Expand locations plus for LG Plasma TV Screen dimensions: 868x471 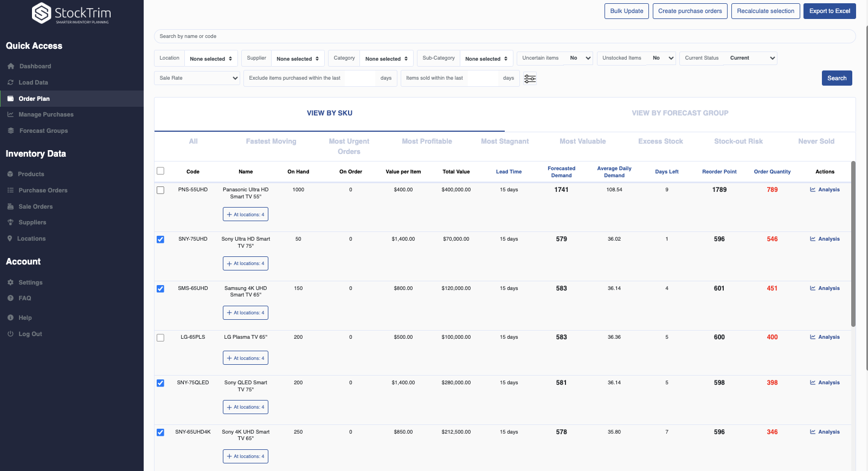coord(246,358)
